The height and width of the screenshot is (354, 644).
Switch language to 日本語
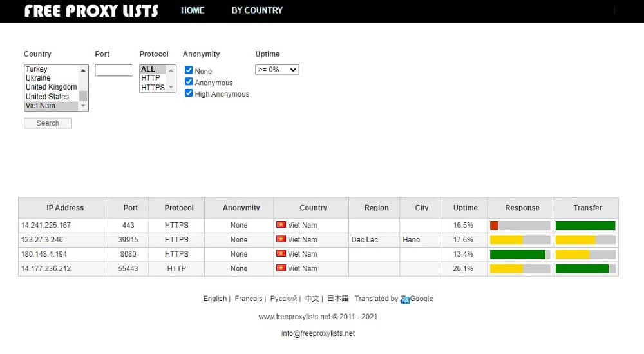click(x=338, y=299)
